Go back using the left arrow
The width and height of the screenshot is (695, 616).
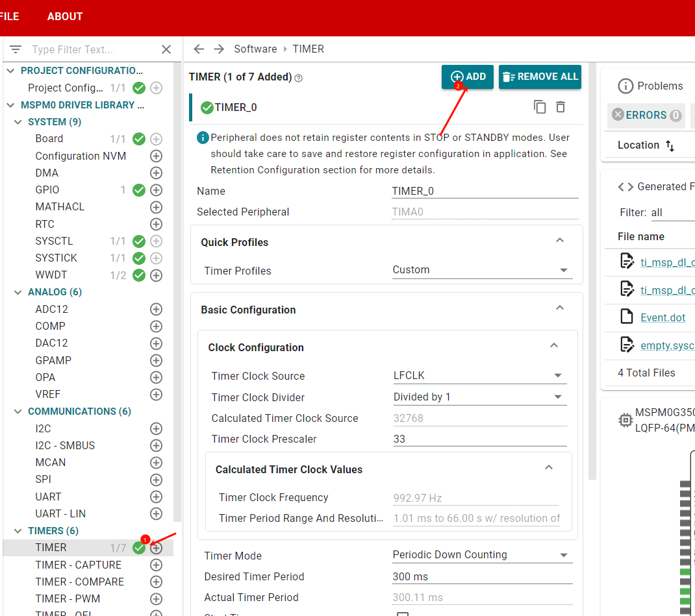coord(199,49)
